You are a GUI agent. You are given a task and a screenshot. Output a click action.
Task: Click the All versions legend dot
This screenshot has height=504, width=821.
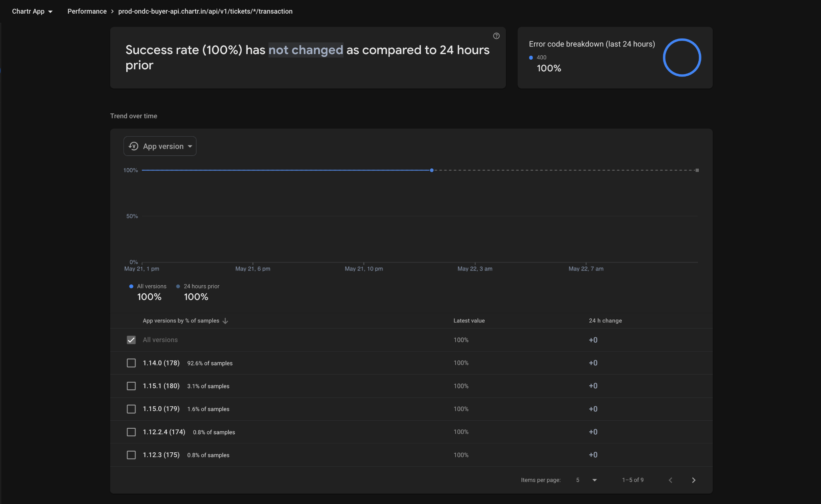(x=131, y=286)
